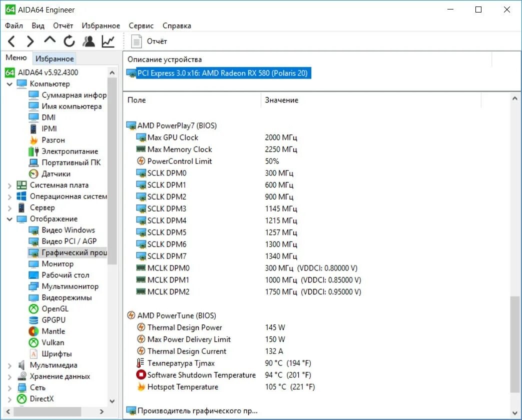
Task: Collapse the Компьютер tree node
Action: tap(10, 84)
